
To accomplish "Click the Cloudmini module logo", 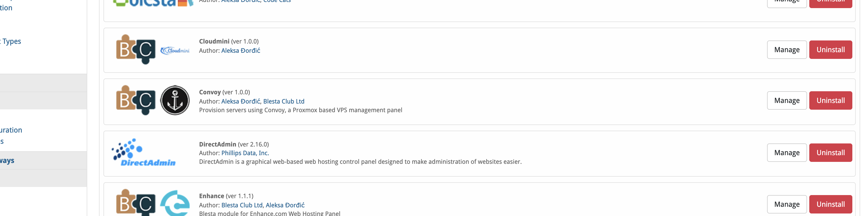I will click(x=175, y=51).
